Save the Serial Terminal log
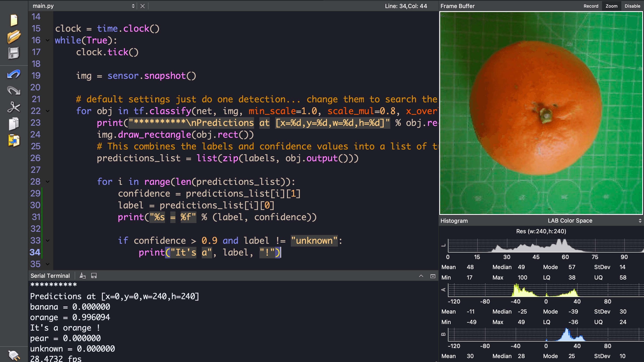Screen dimensions: 644x362 (x=94, y=276)
